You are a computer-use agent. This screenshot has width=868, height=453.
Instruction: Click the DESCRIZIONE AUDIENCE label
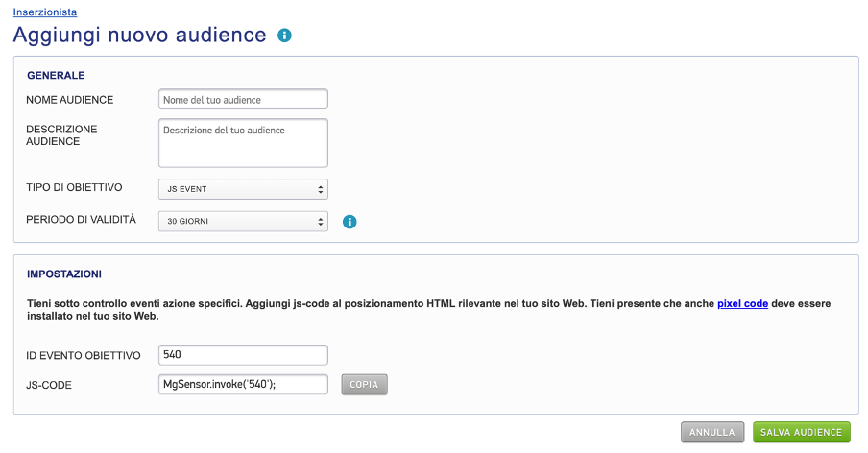61,135
